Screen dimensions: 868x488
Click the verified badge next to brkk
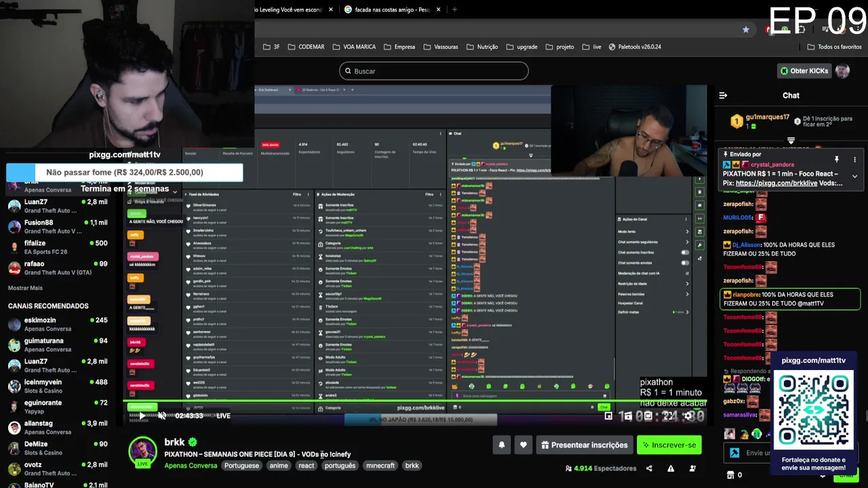(193, 442)
